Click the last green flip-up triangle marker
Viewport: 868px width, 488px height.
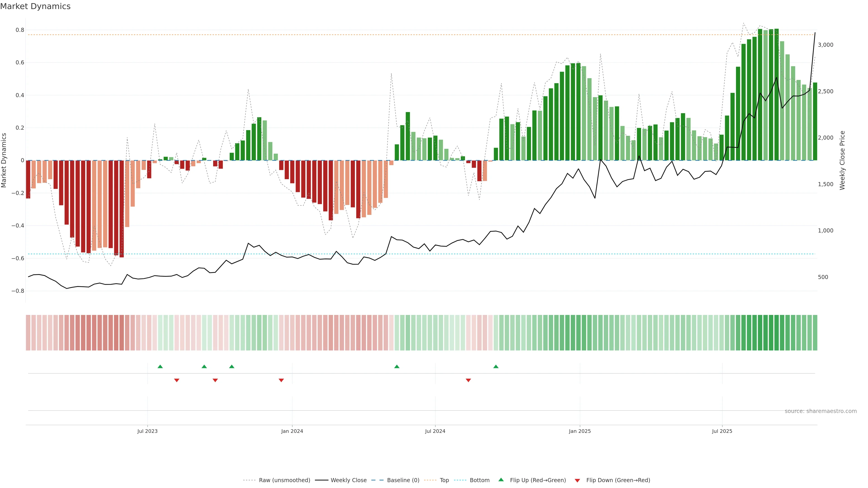496,366
